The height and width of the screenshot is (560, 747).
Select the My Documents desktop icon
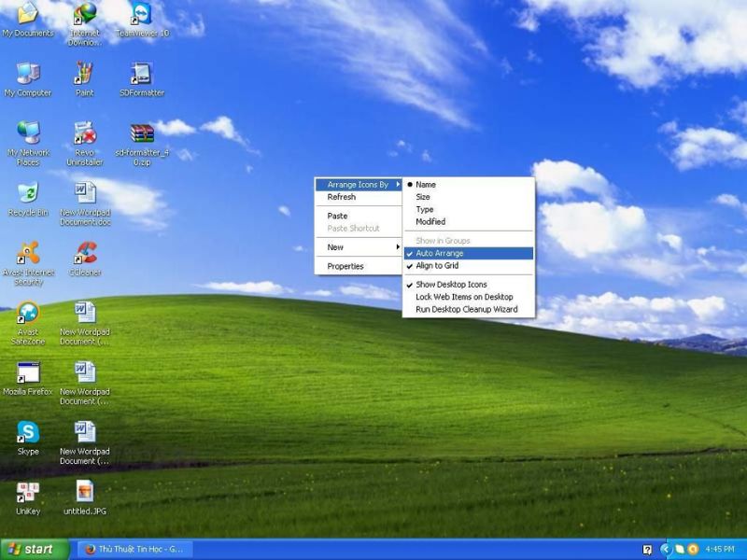[x=28, y=20]
